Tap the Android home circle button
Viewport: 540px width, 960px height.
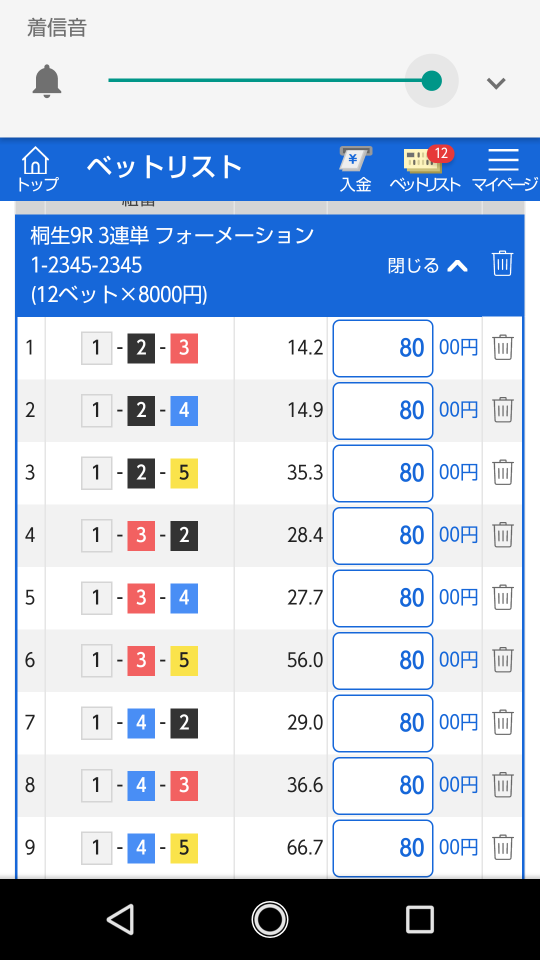click(x=270, y=920)
